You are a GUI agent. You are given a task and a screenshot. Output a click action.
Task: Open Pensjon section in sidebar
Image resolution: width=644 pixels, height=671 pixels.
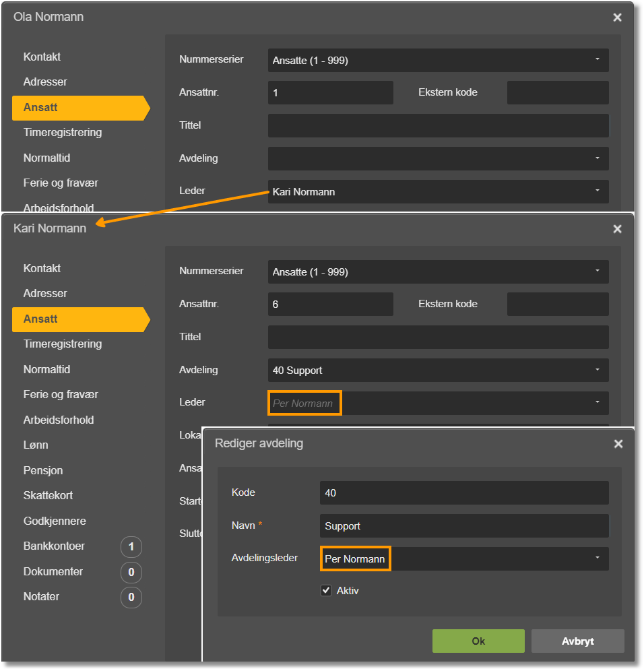click(43, 471)
